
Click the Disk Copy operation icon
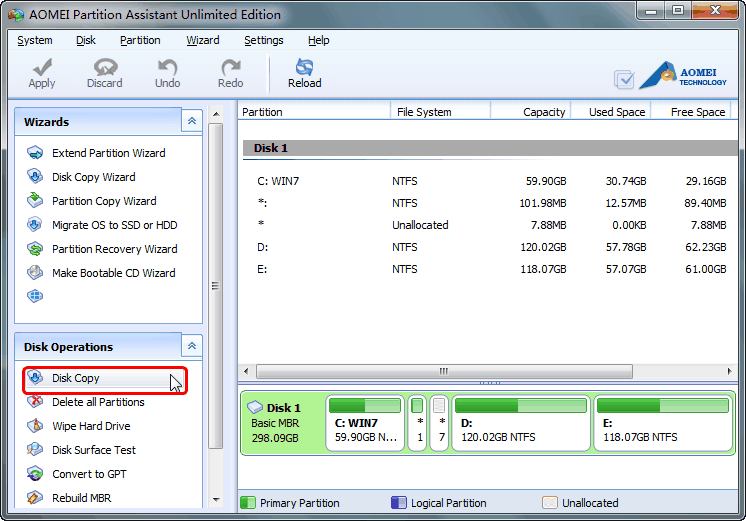(x=35, y=378)
